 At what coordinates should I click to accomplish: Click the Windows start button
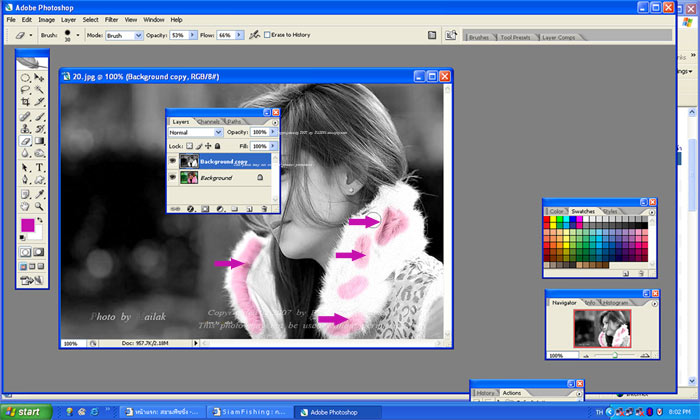tap(25, 412)
